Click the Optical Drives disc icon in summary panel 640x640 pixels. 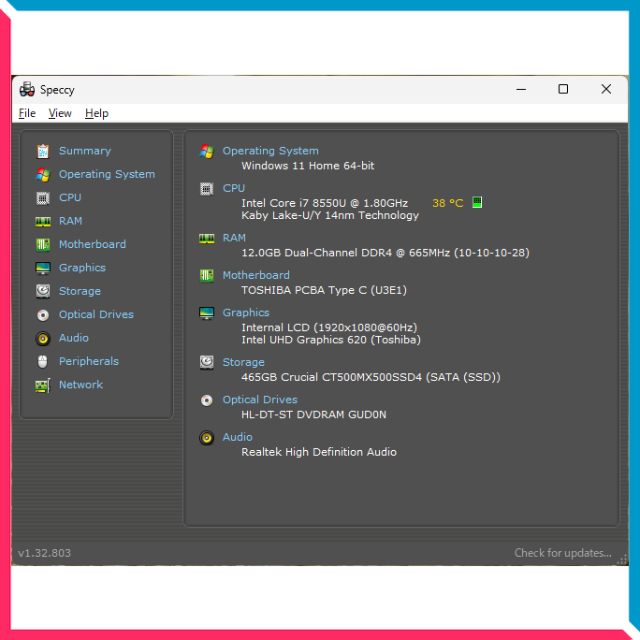tap(207, 400)
